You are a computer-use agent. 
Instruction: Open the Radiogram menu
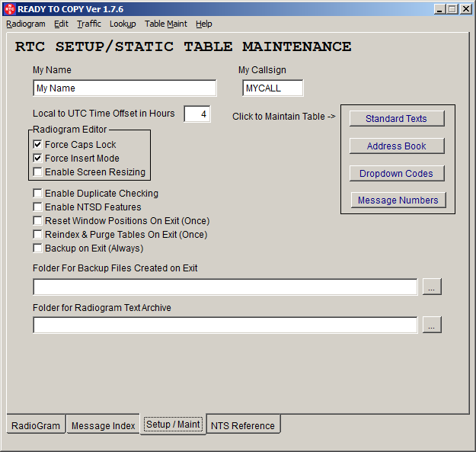[x=26, y=24]
